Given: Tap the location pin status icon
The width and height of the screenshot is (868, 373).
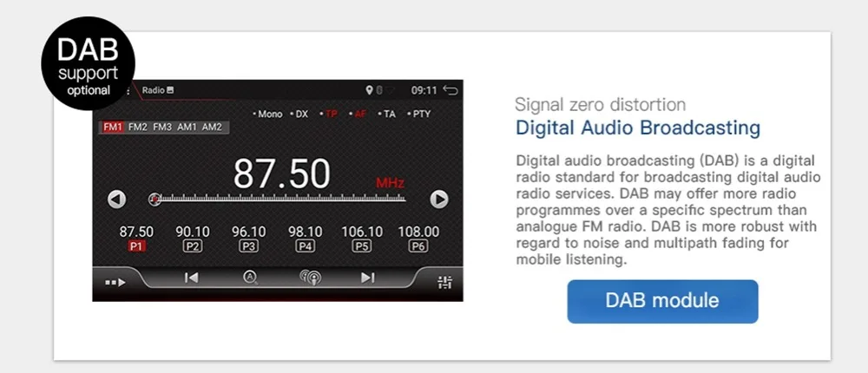Looking at the screenshot, I should pos(369,90).
